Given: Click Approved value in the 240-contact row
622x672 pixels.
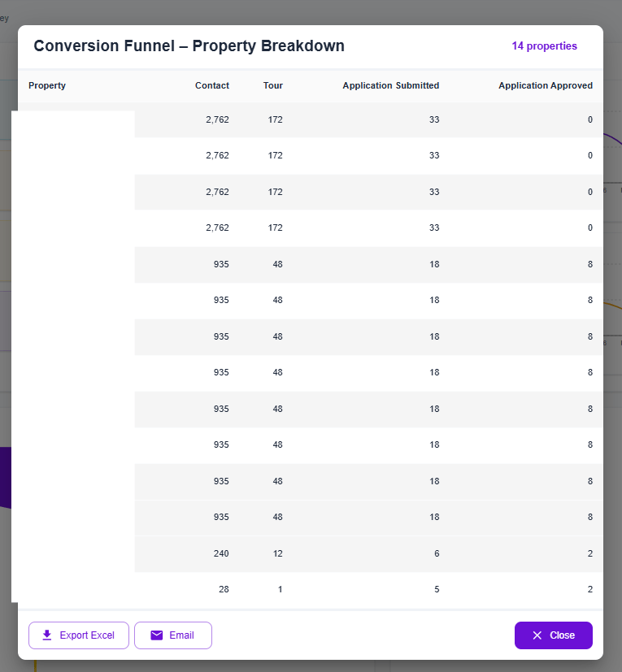Looking at the screenshot, I should point(589,553).
